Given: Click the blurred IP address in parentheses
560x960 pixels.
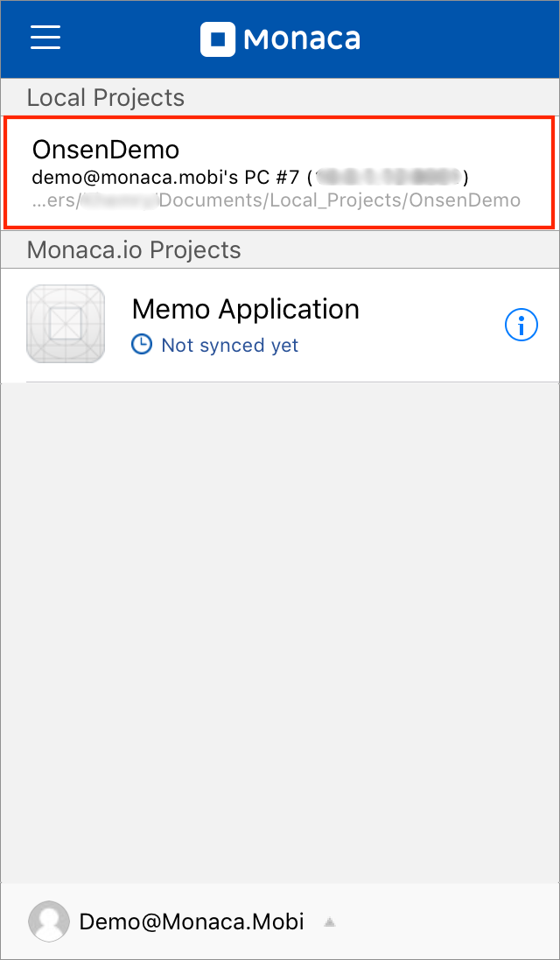Looking at the screenshot, I should [388, 177].
